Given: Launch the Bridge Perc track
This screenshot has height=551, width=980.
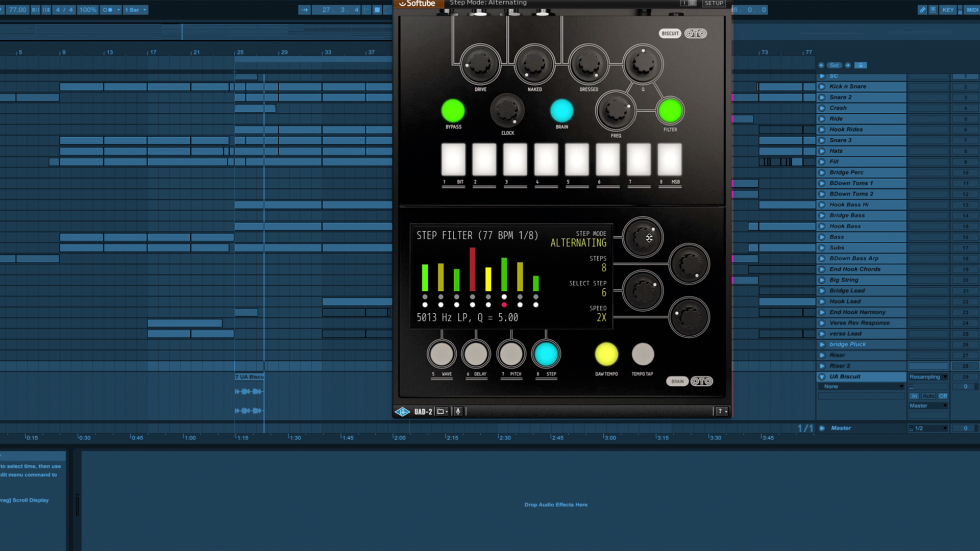Looking at the screenshot, I should click(x=822, y=172).
